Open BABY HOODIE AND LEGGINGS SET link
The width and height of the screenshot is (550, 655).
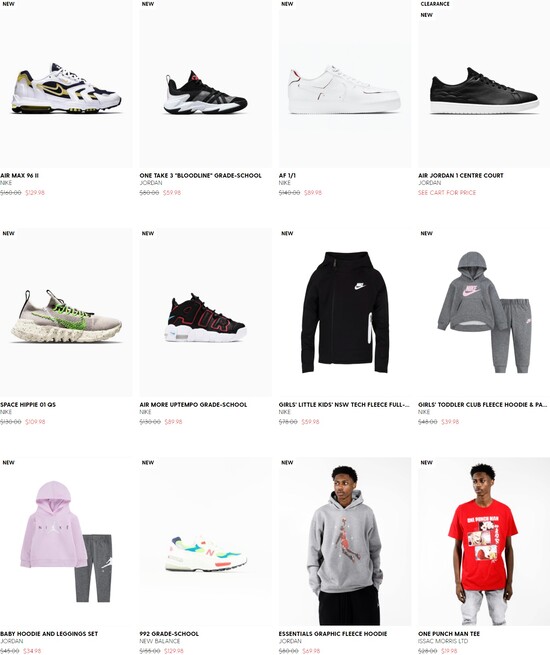pyautogui.click(x=49, y=634)
